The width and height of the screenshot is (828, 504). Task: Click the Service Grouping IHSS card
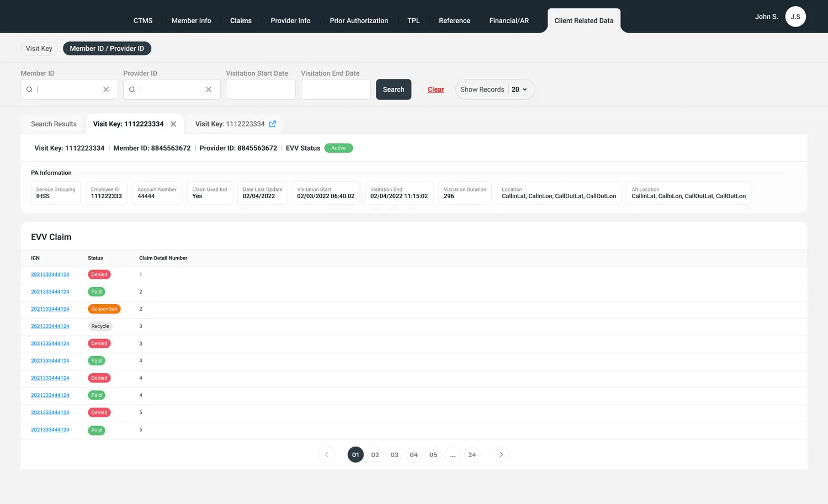point(56,193)
